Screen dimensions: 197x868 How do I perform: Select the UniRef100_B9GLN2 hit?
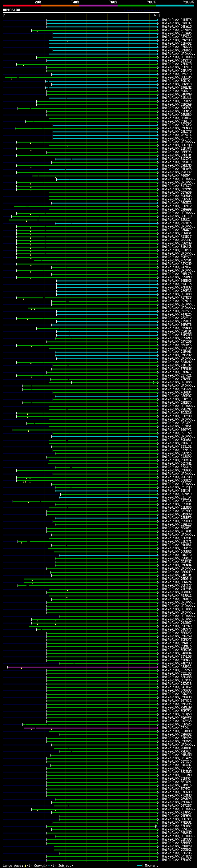pos(176,88)
